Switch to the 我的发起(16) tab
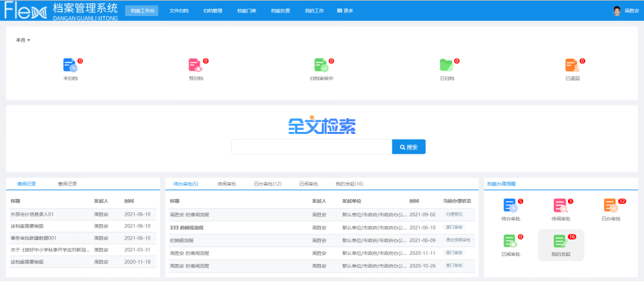The height and width of the screenshot is (282, 644). 349,184
